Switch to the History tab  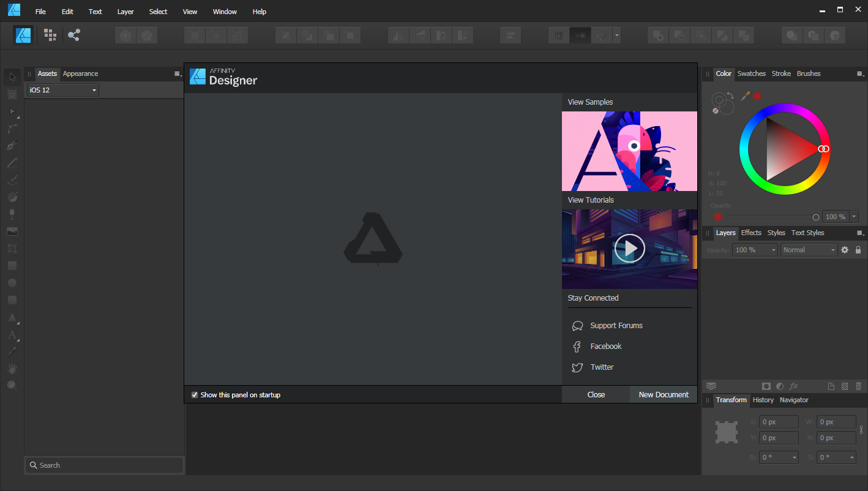tap(763, 400)
